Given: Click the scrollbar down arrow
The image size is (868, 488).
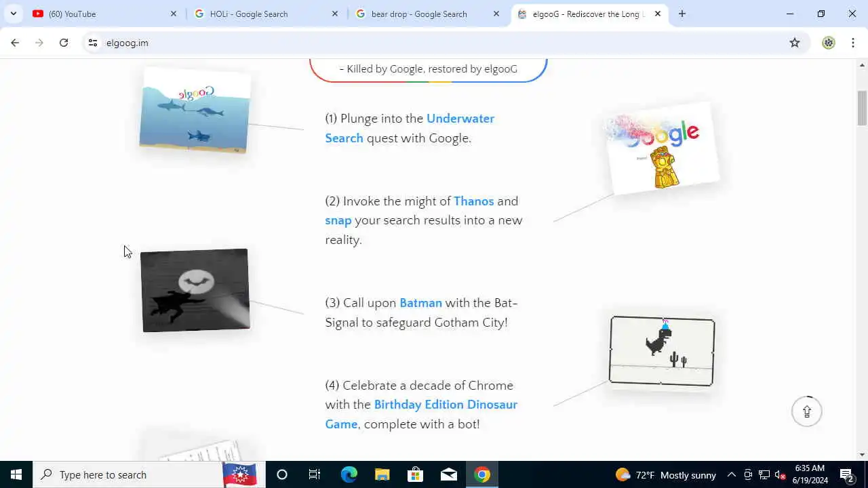Looking at the screenshot, I should pyautogui.click(x=862, y=455).
